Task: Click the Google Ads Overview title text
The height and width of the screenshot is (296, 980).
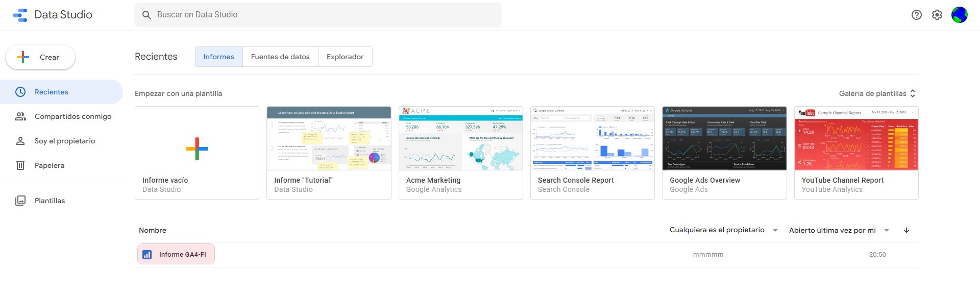Action: pos(705,180)
